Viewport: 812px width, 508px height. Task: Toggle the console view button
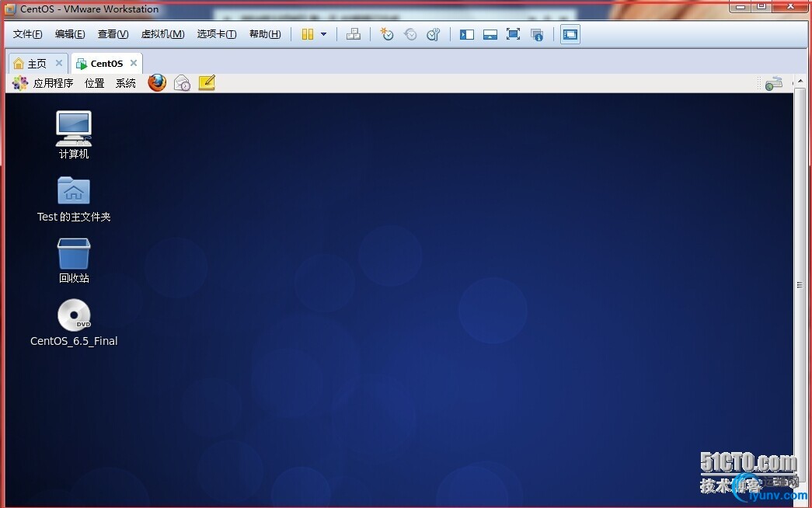click(x=570, y=35)
